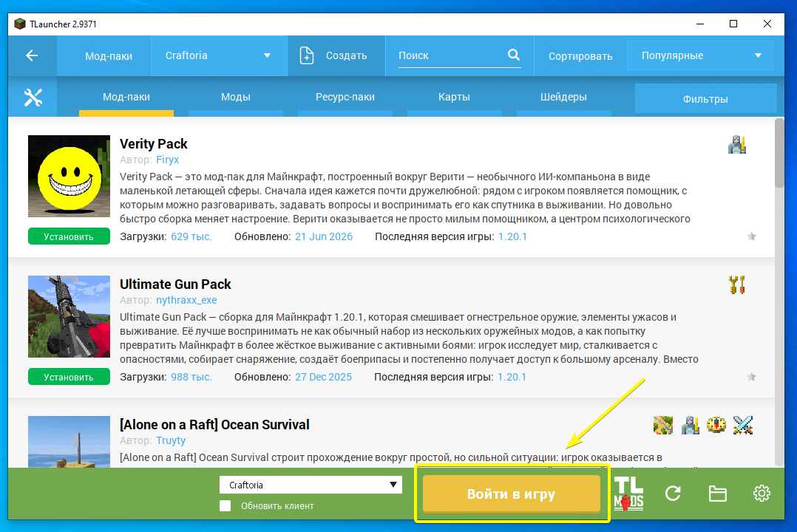Open the wrench and screwdriver tools icon
Screen dimensions: 797x532
(33, 97)
